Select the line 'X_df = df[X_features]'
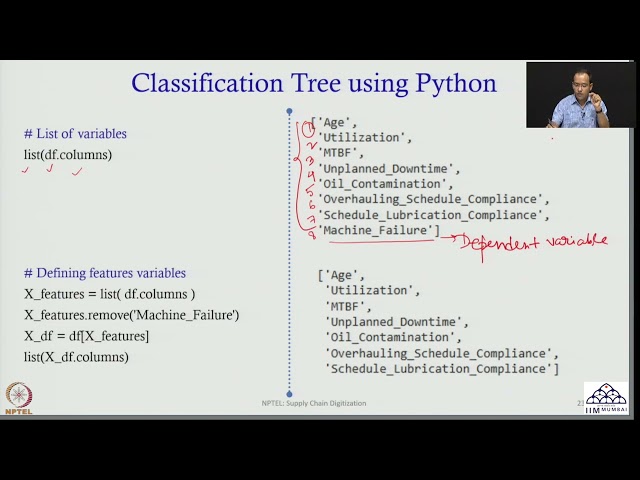This screenshot has height=480, width=640. (x=87, y=336)
